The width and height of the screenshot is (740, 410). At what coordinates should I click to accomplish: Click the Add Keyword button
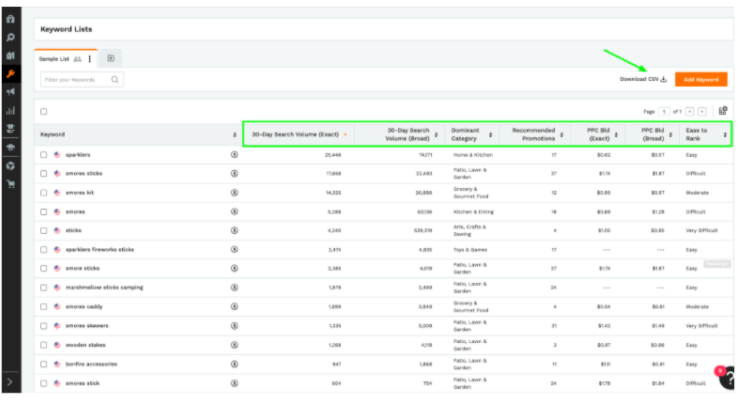click(x=701, y=79)
